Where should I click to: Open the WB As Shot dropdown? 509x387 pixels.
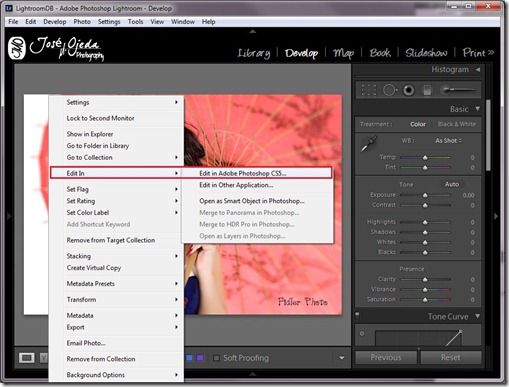(x=448, y=141)
